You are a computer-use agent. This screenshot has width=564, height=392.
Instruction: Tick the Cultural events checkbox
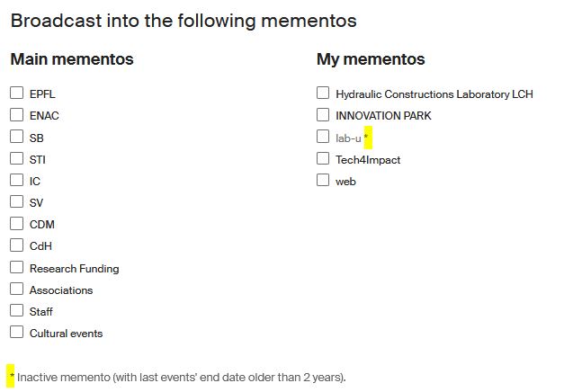(x=16, y=332)
